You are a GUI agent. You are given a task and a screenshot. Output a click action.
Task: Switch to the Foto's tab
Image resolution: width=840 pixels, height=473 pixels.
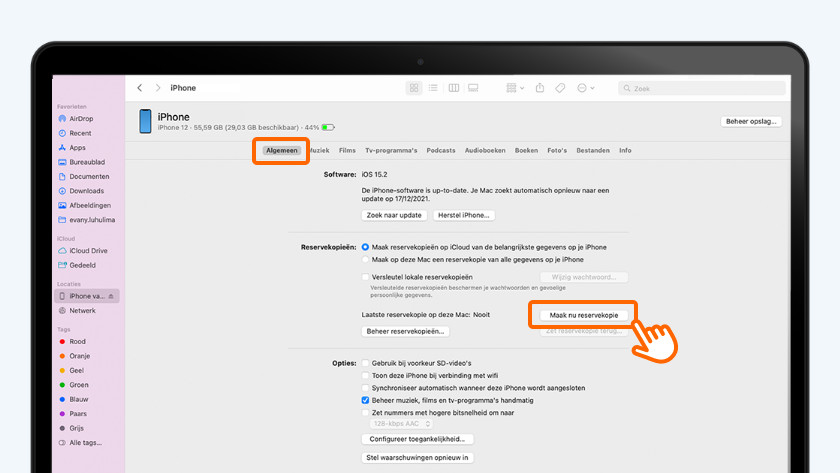click(557, 151)
